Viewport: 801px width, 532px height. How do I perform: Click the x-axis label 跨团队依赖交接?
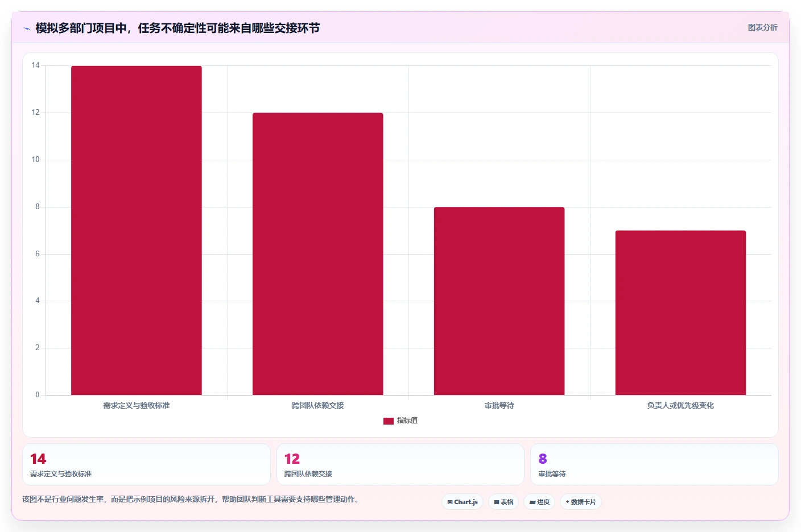[x=318, y=405]
